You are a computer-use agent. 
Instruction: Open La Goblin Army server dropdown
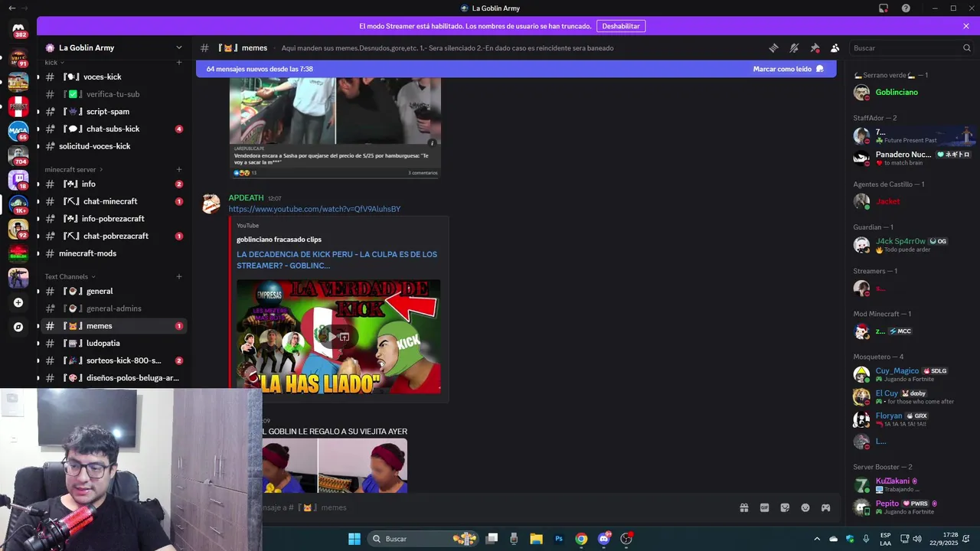coord(179,47)
